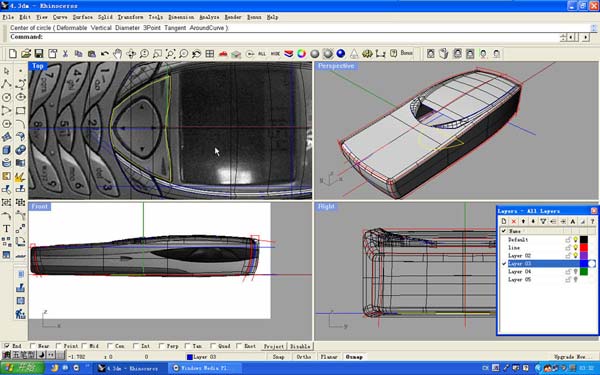Open the Analyze menu
The image size is (600, 375).
click(x=209, y=17)
